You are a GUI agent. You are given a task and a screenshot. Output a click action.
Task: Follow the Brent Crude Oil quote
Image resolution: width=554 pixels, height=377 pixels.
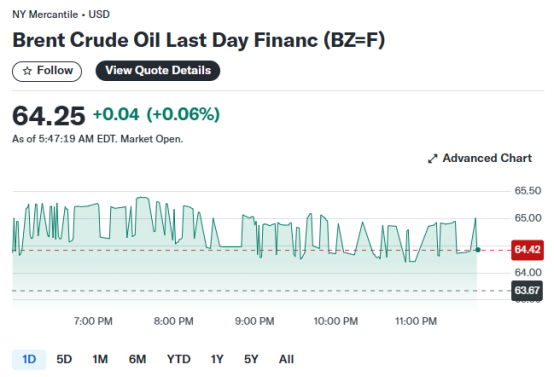pos(47,71)
